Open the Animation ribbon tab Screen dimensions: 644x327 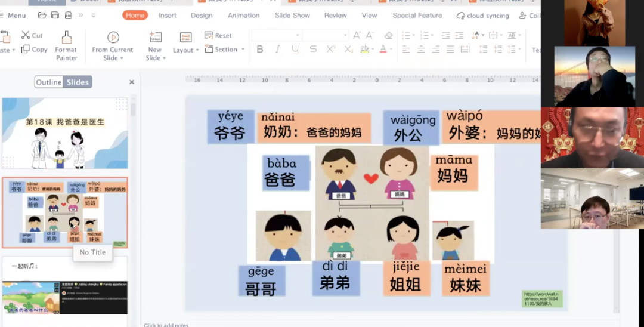click(244, 16)
